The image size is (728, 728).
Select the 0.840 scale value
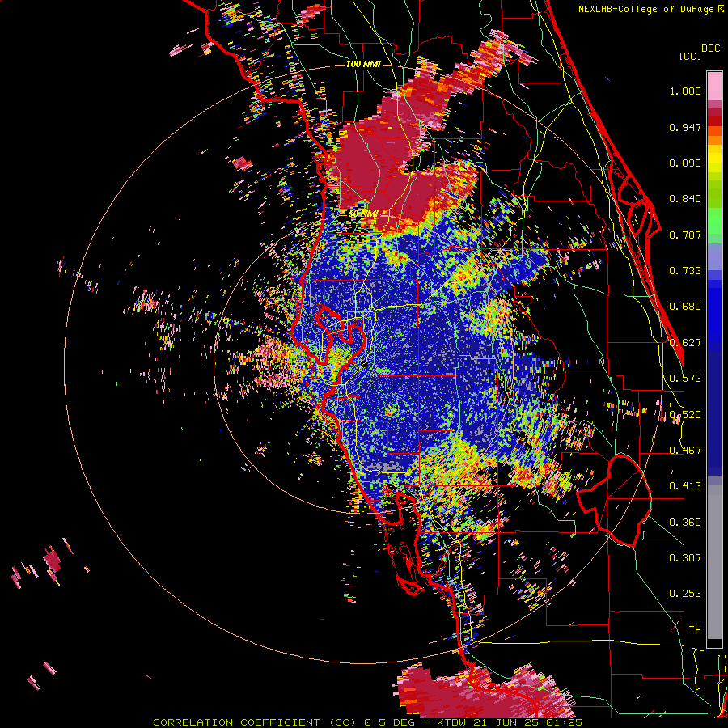[x=685, y=199]
